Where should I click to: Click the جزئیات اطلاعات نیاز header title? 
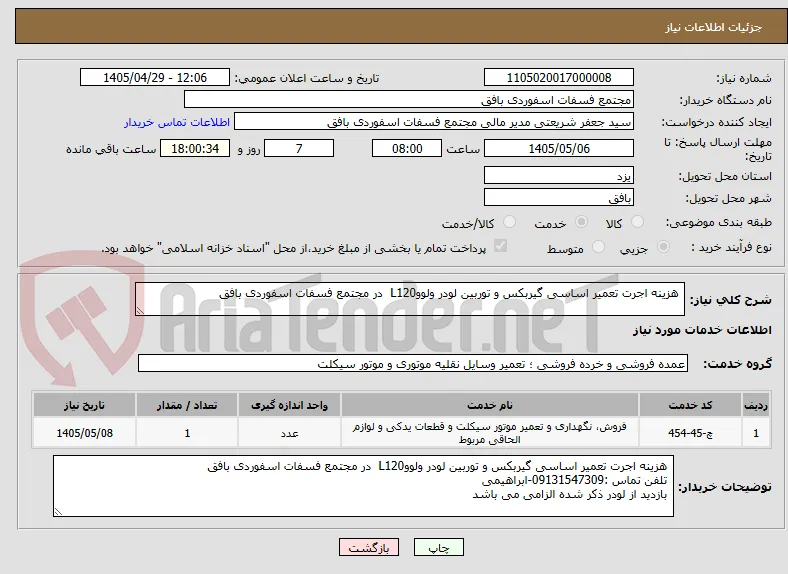tap(714, 27)
